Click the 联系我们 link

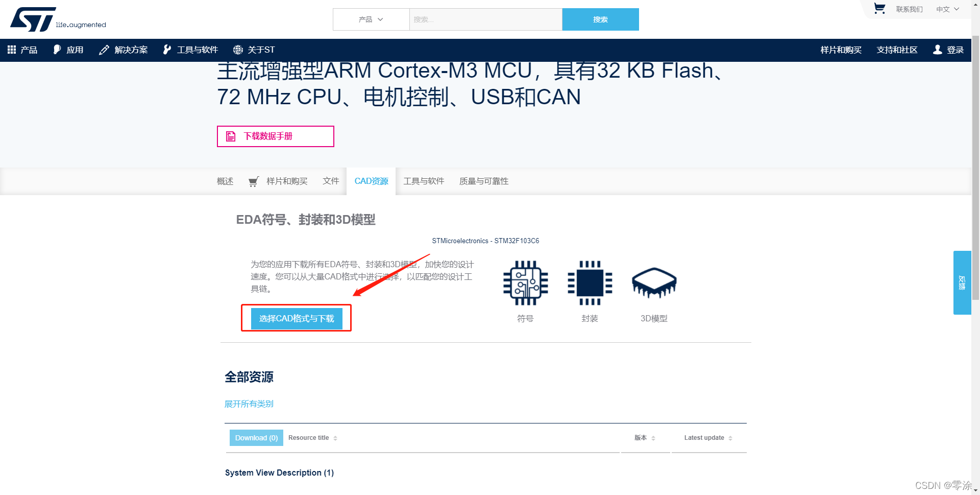tap(909, 9)
